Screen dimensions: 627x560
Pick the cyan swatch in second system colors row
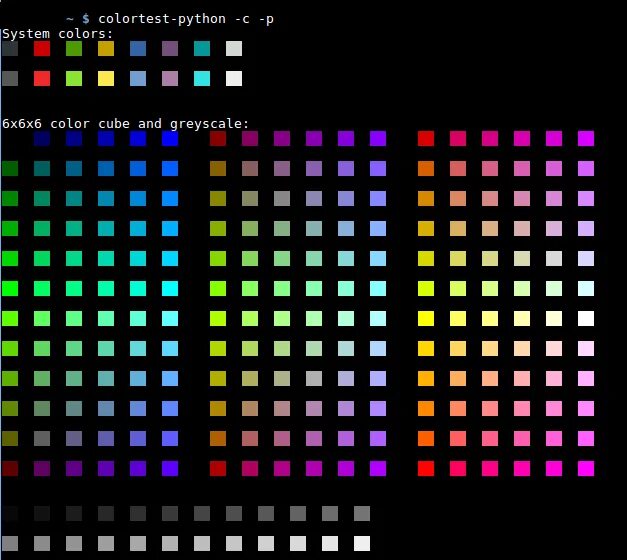click(202, 79)
